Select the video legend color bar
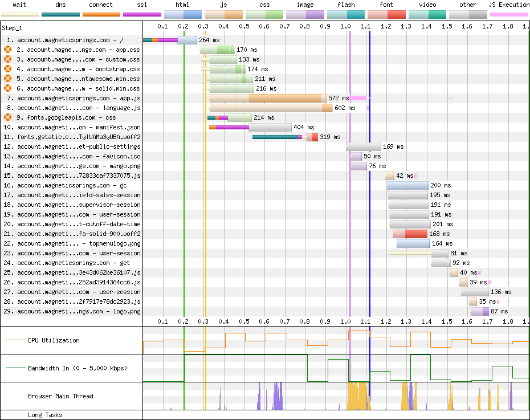 pyautogui.click(x=427, y=14)
